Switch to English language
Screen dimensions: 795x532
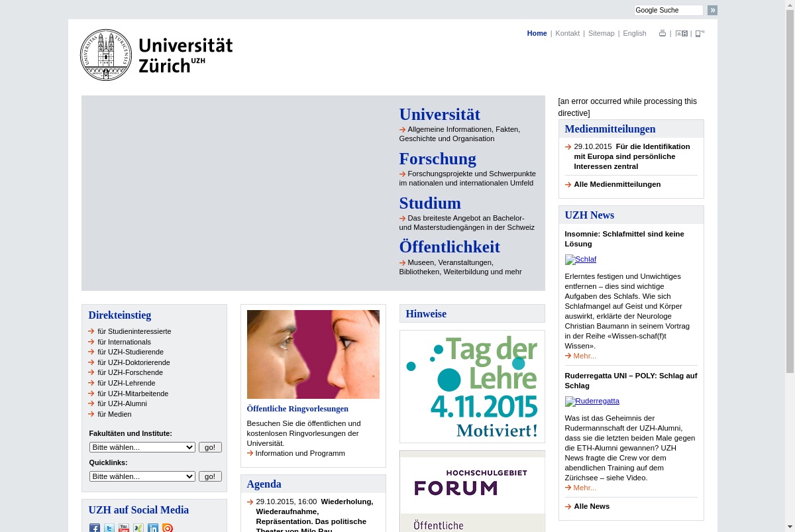coord(635,33)
